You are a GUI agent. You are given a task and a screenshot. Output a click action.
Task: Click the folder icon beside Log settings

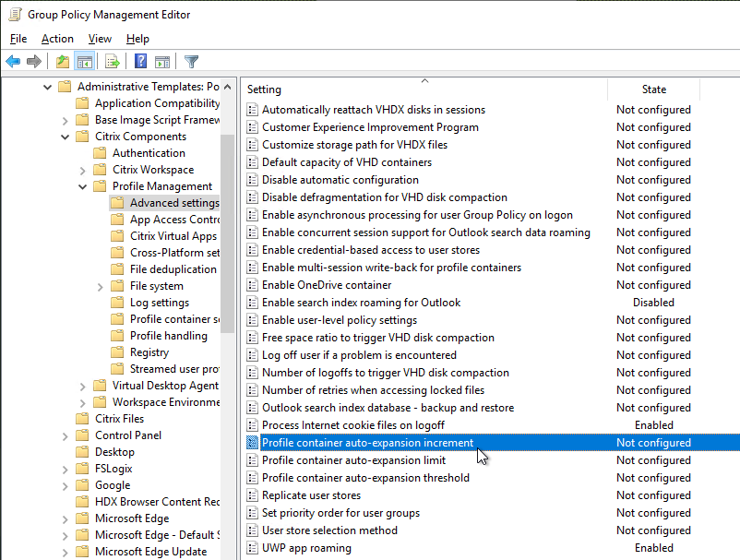pos(117,303)
